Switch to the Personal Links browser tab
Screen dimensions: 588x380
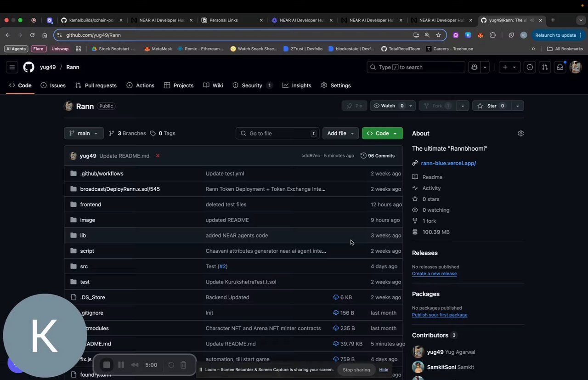[x=232, y=20]
